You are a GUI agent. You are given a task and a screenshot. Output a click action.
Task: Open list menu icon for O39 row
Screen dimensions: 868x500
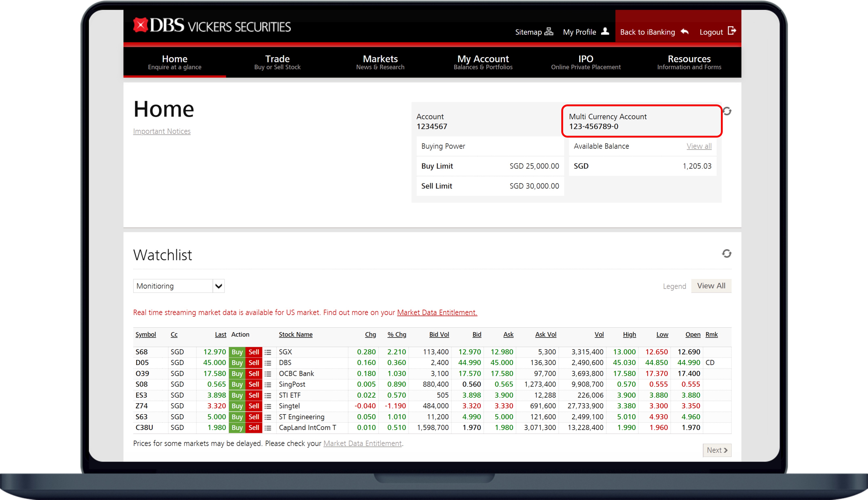coord(268,374)
